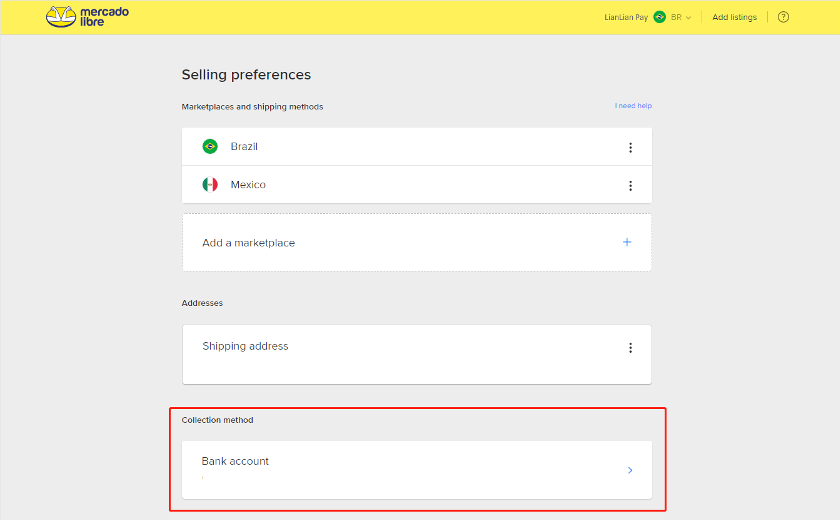The height and width of the screenshot is (520, 840).
Task: Open the Brazil marketplace three-dot menu
Action: (x=630, y=148)
